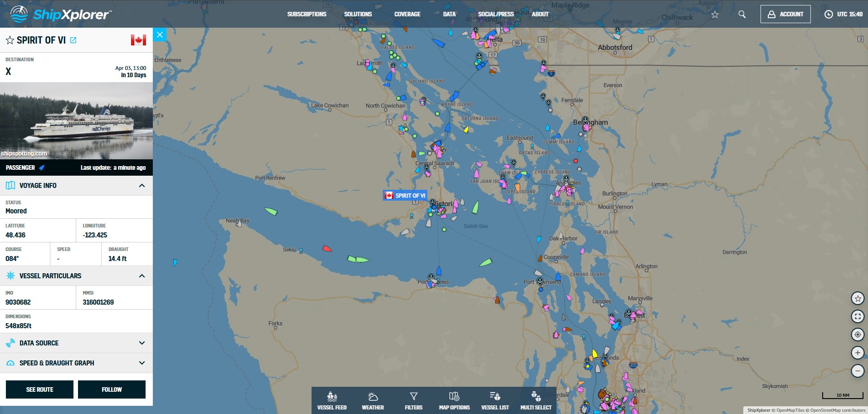Click the OpenMapTiles attribution link
868x414 pixels.
(x=790, y=410)
